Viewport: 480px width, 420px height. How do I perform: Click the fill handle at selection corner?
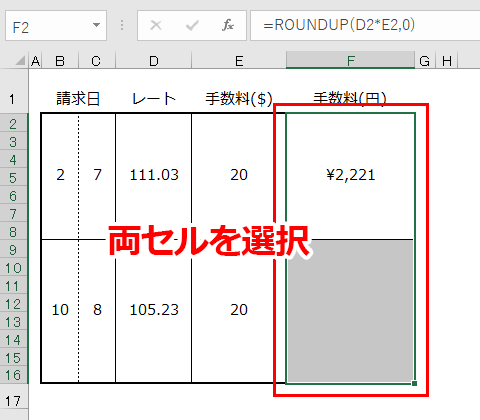(414, 383)
